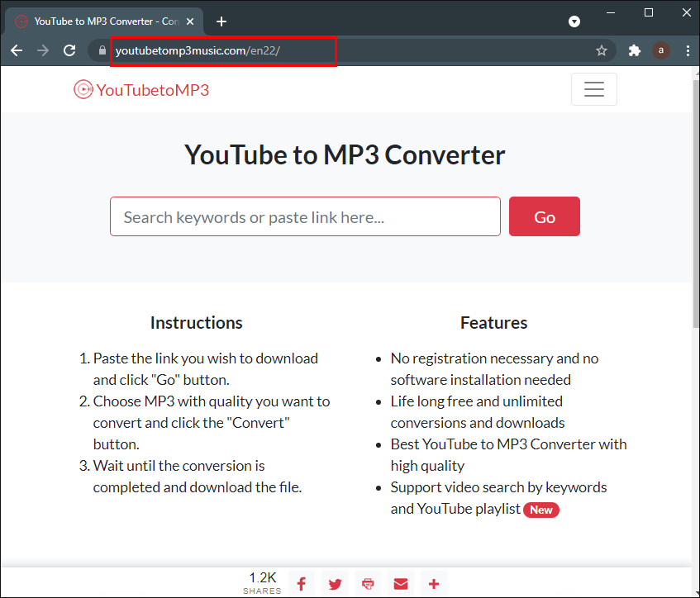This screenshot has width=700, height=598.
Task: Reload the page with the refresh icon
Action: click(x=69, y=50)
